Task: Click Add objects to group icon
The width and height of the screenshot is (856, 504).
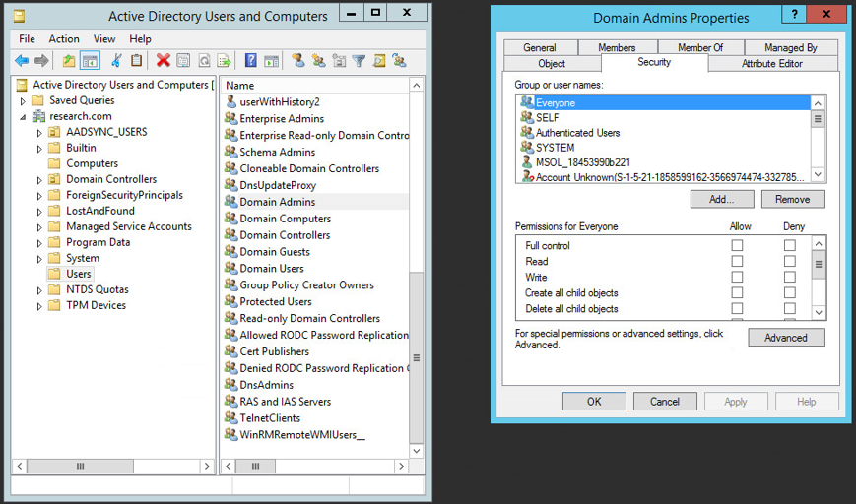Action: (400, 61)
